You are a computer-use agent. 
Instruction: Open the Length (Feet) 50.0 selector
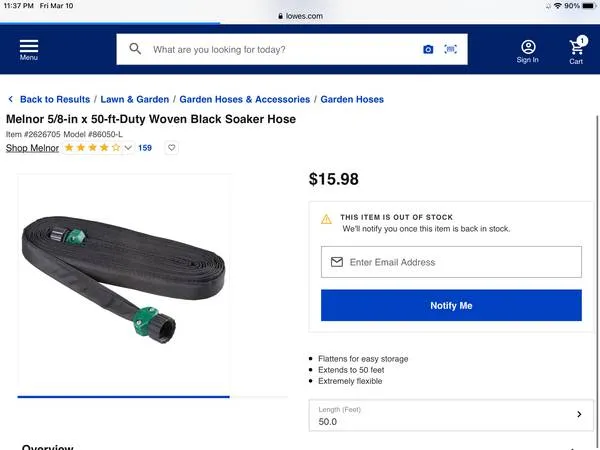tap(449, 415)
